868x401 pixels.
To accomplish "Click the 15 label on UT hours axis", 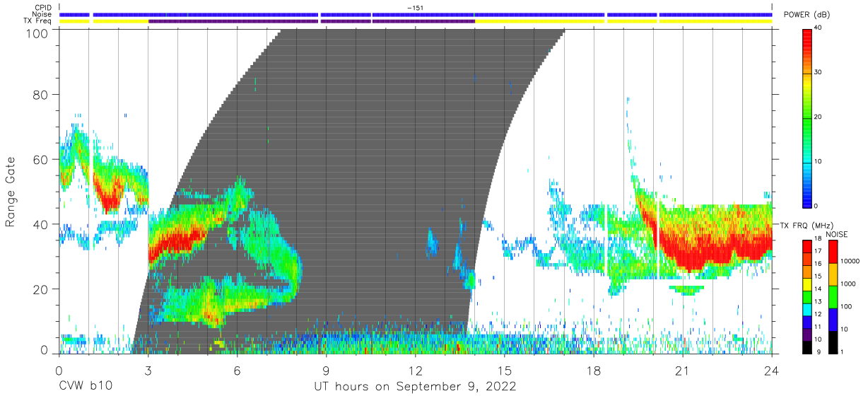I will [x=505, y=371].
